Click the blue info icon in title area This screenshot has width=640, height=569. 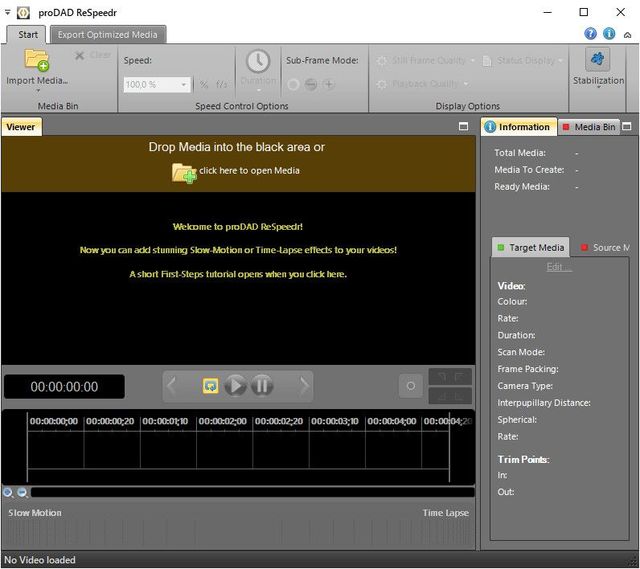pyautogui.click(x=609, y=34)
